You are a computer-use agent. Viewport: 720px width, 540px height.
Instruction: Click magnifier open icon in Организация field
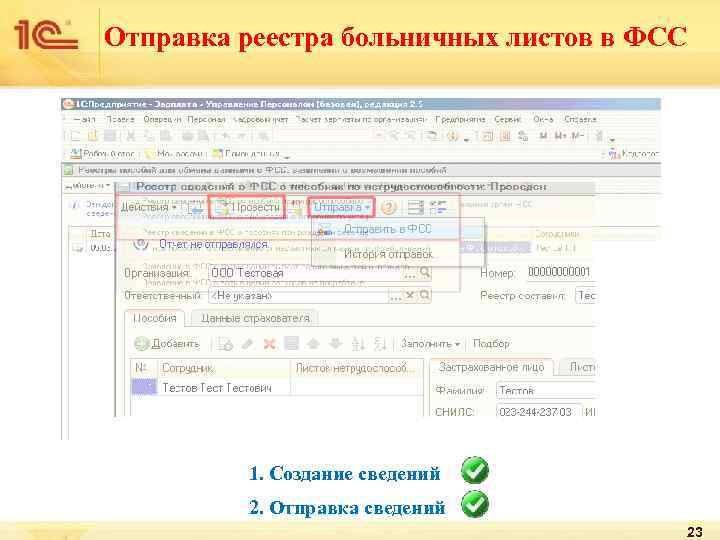pos(425,273)
